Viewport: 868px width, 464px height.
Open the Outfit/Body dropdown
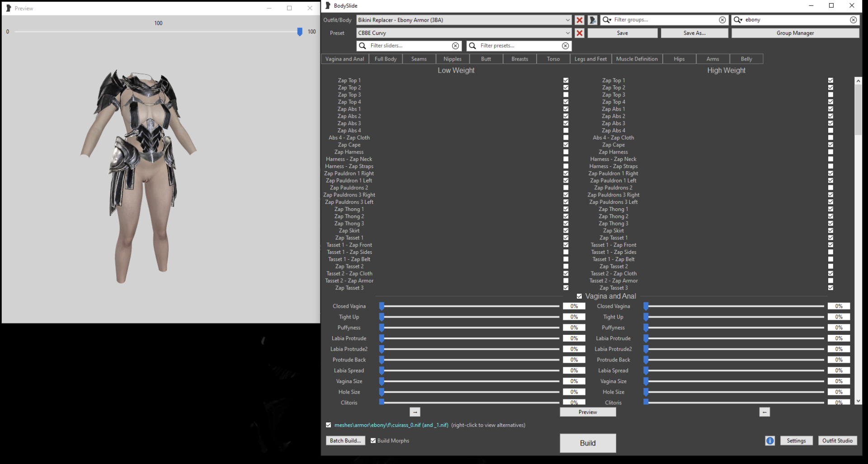[x=464, y=20]
